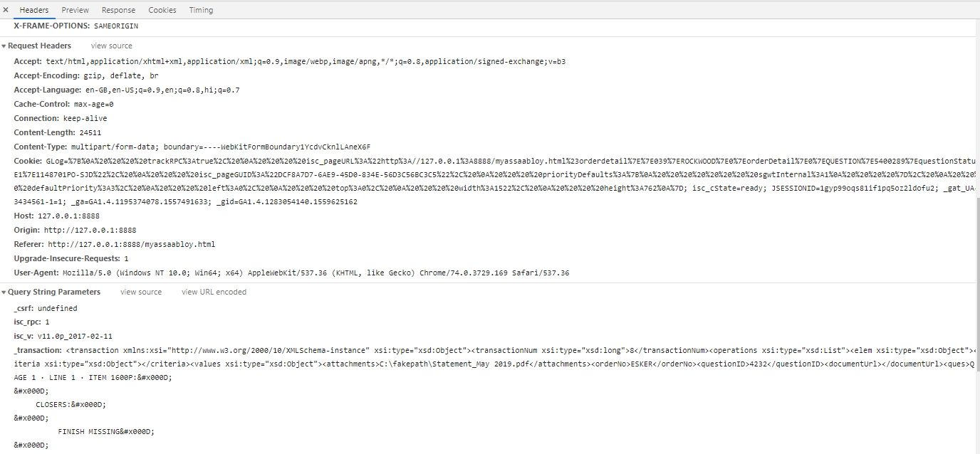Click the view URL encoded link
Viewport: 980px width, 454px height.
click(214, 292)
